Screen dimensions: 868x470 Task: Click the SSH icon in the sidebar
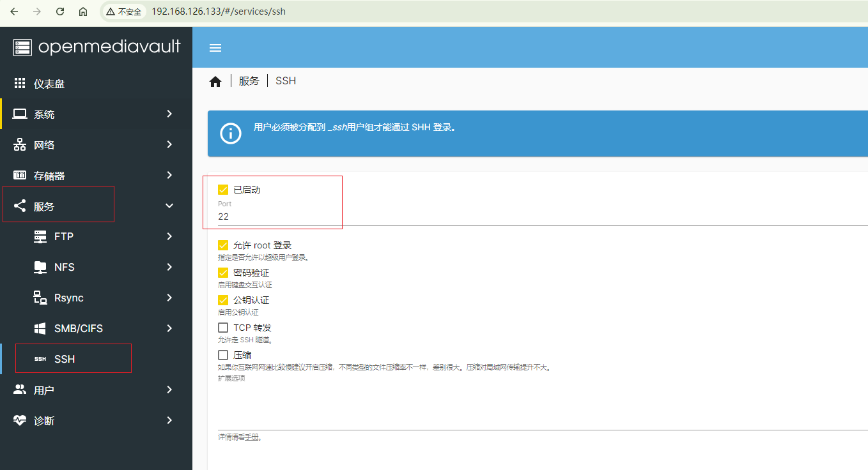tap(40, 359)
